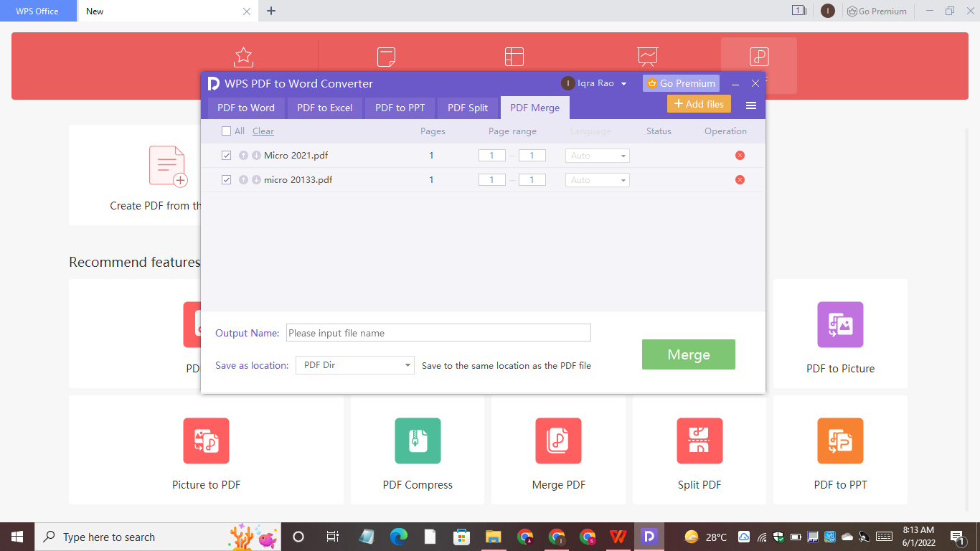Open Microsoft Edge from the taskbar
Screen dimensions: 980x551
click(x=399, y=537)
